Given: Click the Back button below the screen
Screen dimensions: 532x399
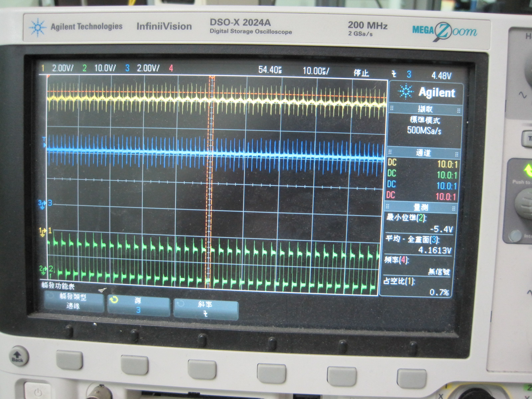Looking at the screenshot, I should [17, 355].
